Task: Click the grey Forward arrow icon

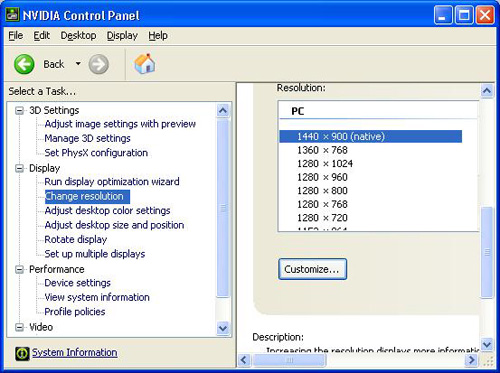Action: [99, 64]
